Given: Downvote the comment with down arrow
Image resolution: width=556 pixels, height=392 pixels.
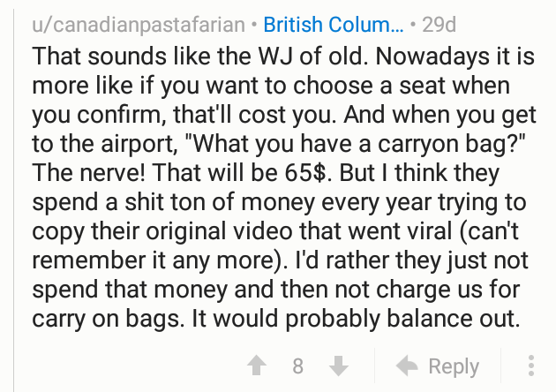Looking at the screenshot, I should (x=338, y=366).
